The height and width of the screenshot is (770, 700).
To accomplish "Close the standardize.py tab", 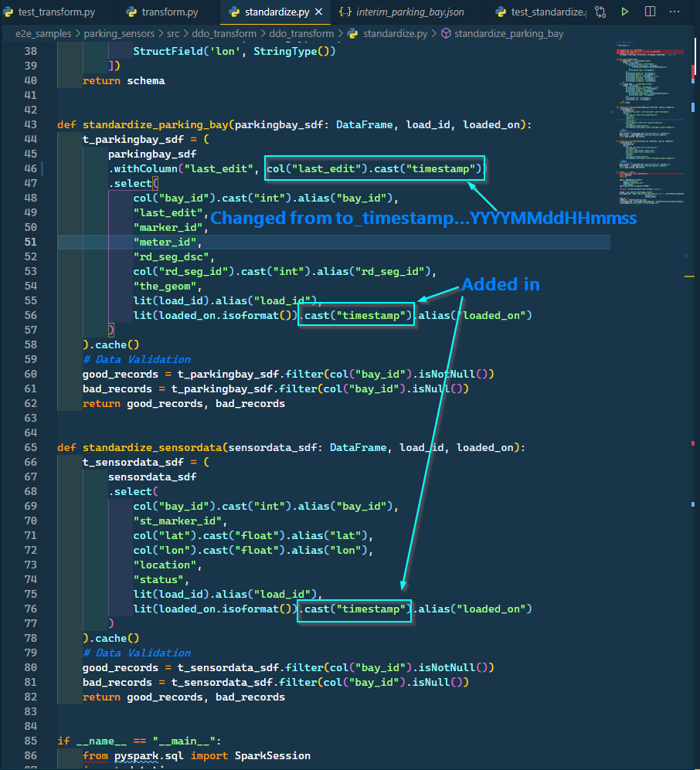I will (x=319, y=12).
